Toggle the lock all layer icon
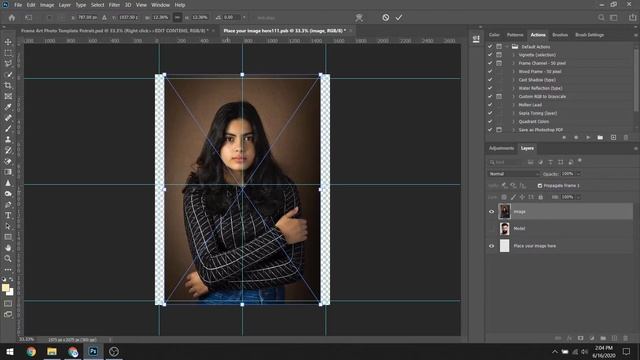 click(540, 197)
